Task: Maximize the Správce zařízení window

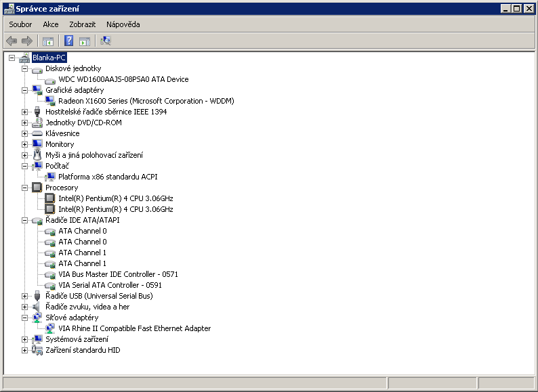Action: (x=516, y=9)
